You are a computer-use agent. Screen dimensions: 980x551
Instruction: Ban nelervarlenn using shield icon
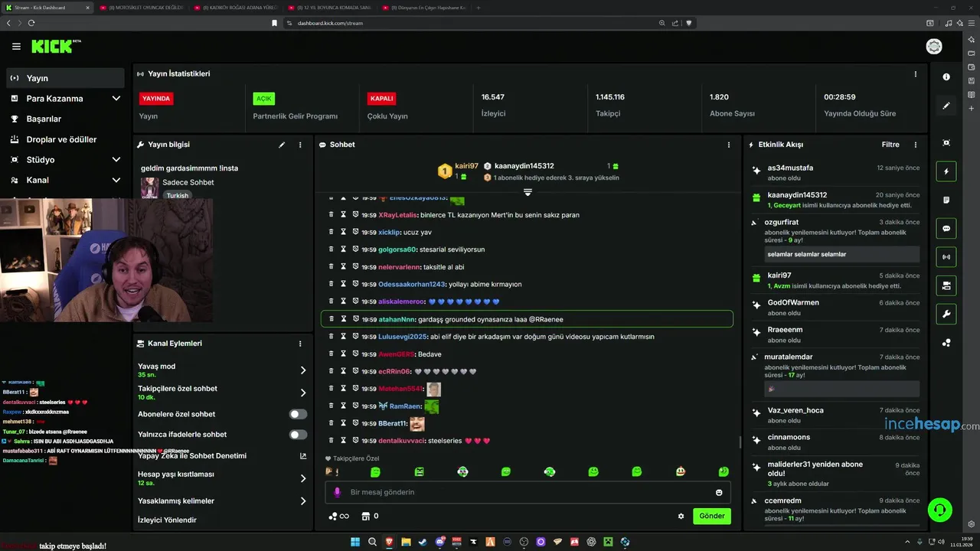click(355, 267)
